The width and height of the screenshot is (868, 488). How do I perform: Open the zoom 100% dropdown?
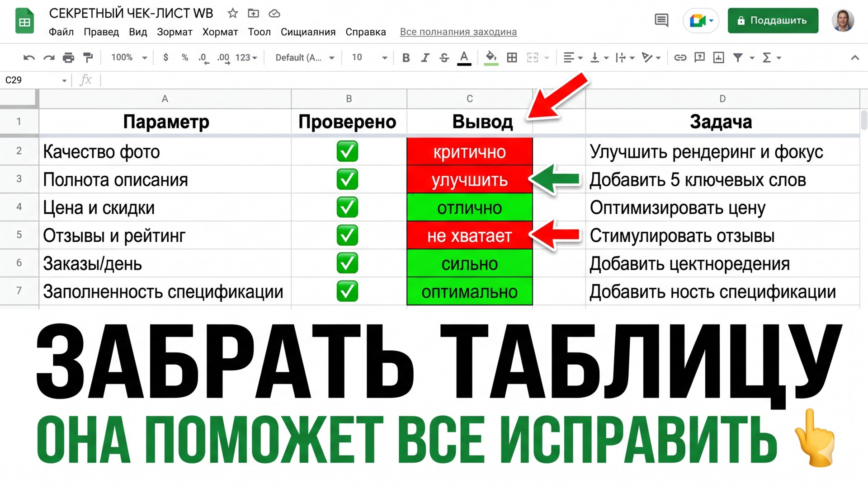click(x=129, y=57)
